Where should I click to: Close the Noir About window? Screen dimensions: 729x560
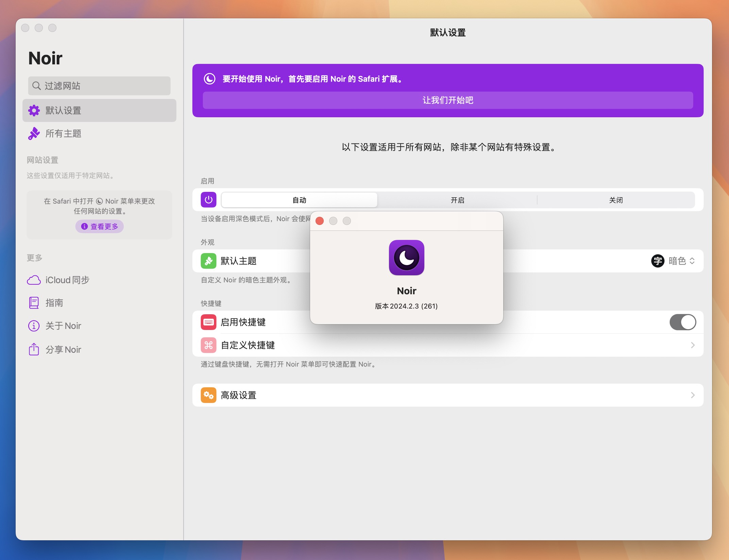coord(320,221)
